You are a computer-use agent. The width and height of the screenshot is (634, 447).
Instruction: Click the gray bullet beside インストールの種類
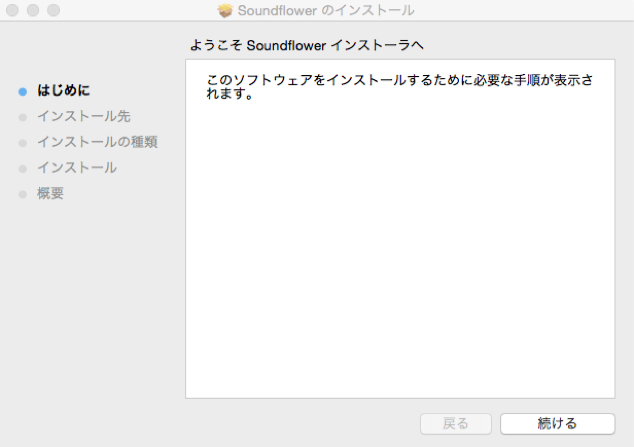[23, 143]
